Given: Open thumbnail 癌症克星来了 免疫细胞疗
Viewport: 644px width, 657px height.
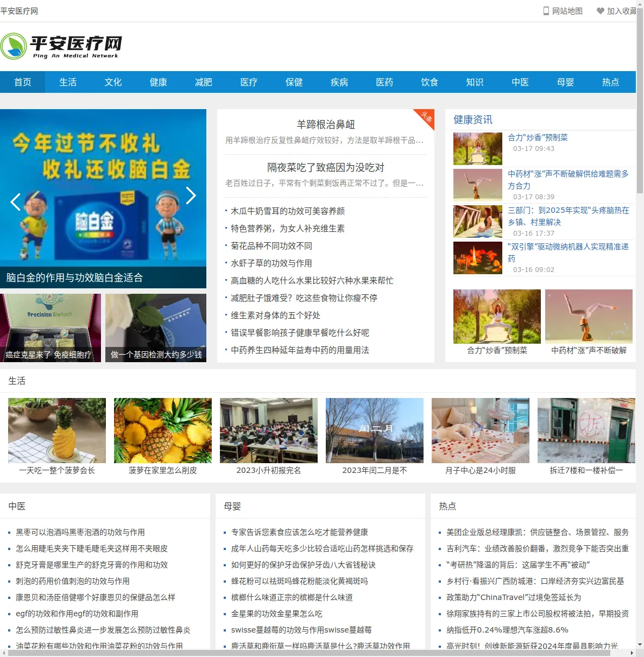Looking at the screenshot, I should [50, 328].
